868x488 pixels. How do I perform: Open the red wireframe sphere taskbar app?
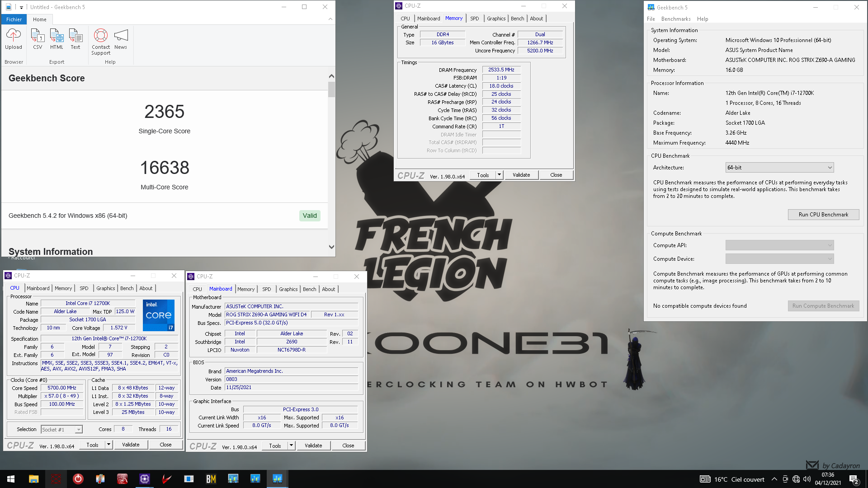pos(56,479)
